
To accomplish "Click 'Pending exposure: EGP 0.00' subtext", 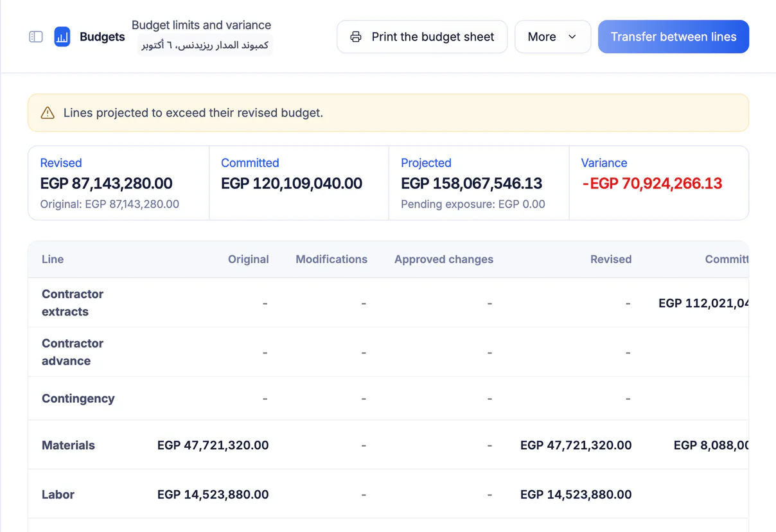I will 473,204.
